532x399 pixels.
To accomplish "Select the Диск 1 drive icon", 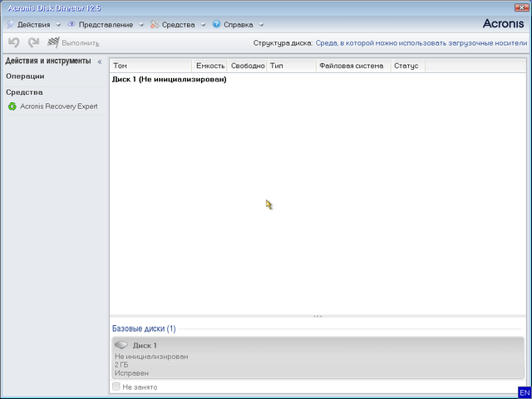I will [x=121, y=345].
